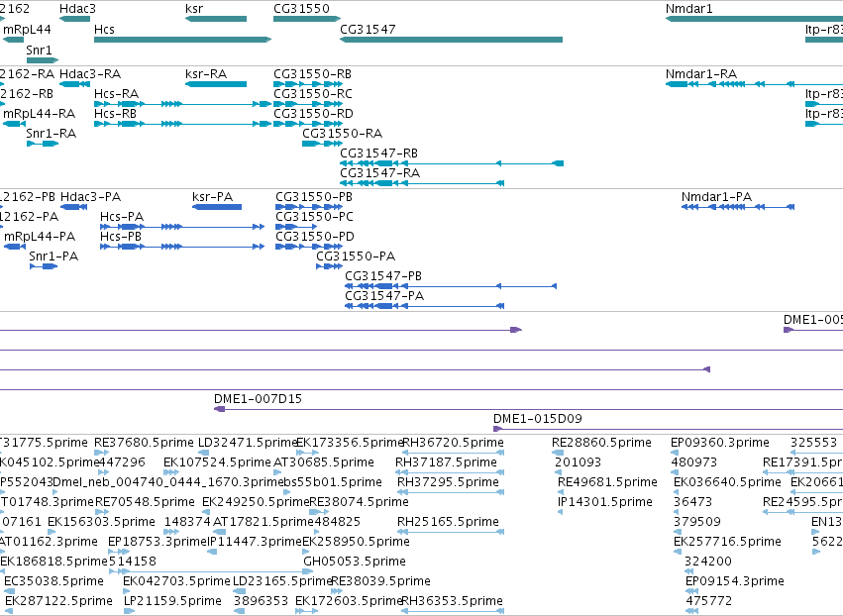
Task: Click the CG31547-RA transcript label
Action: 379,173
